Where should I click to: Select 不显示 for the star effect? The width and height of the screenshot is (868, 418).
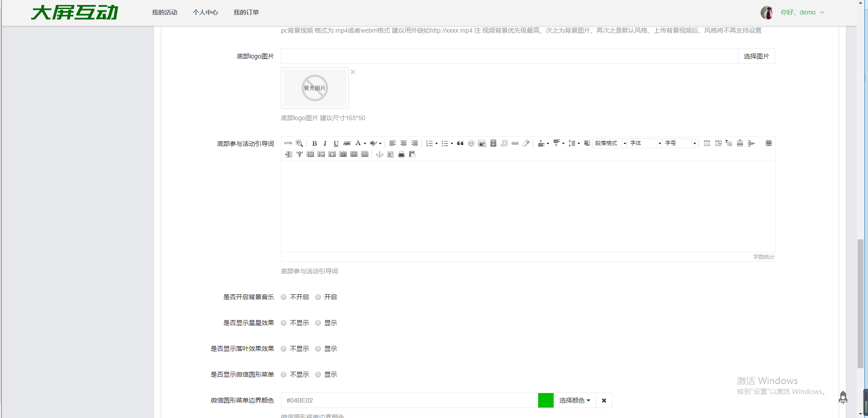tap(284, 323)
